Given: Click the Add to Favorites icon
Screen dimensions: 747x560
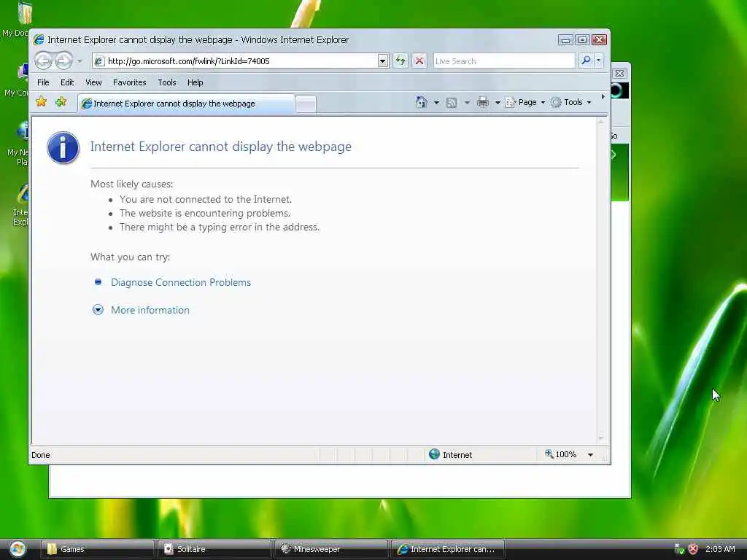Looking at the screenshot, I should pyautogui.click(x=61, y=101).
